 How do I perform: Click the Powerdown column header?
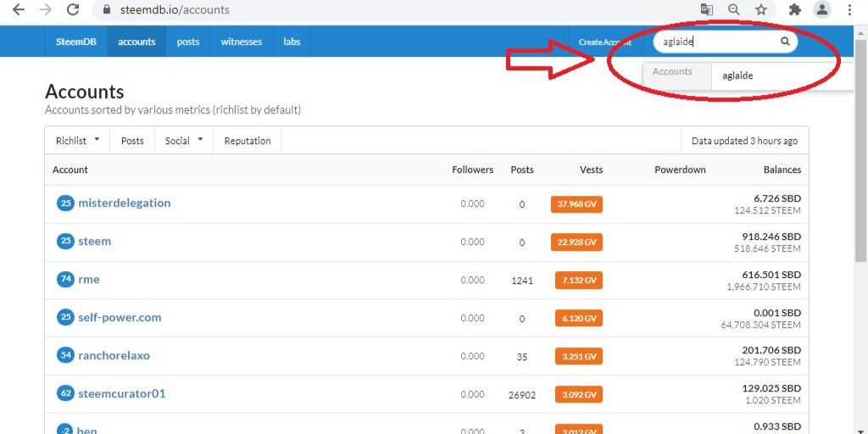tap(680, 170)
